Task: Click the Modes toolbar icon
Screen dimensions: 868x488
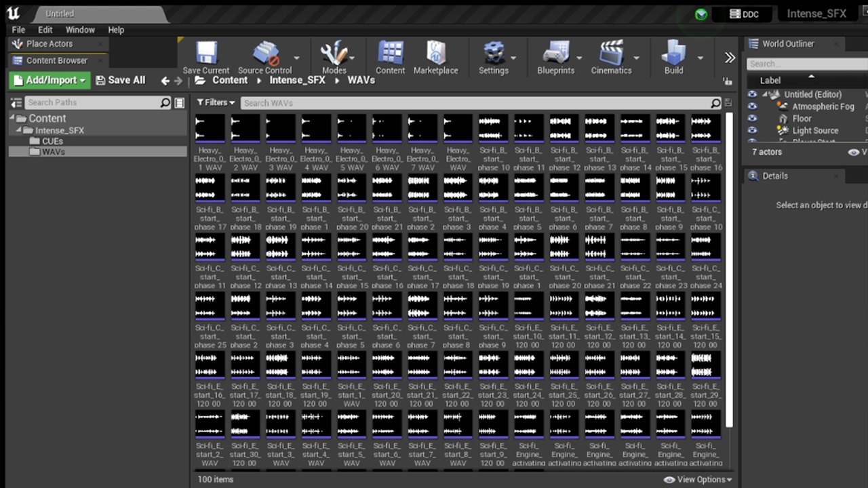Action: click(334, 53)
